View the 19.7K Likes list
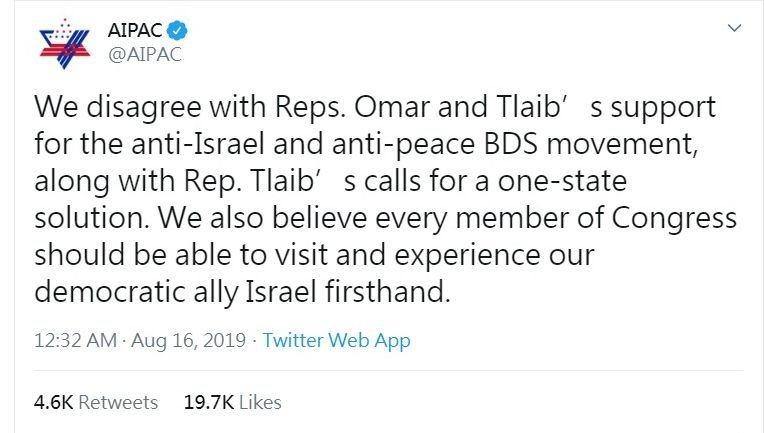This screenshot has width=764, height=433. tap(232, 402)
